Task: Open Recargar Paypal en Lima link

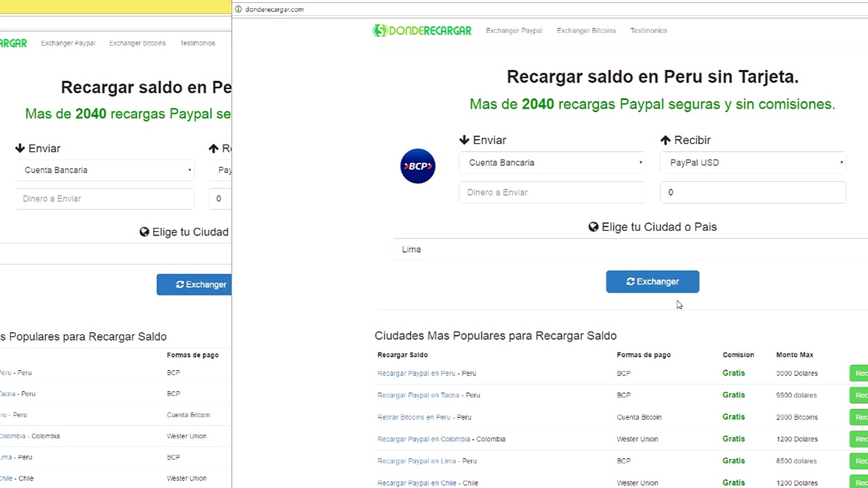Action: [416, 461]
